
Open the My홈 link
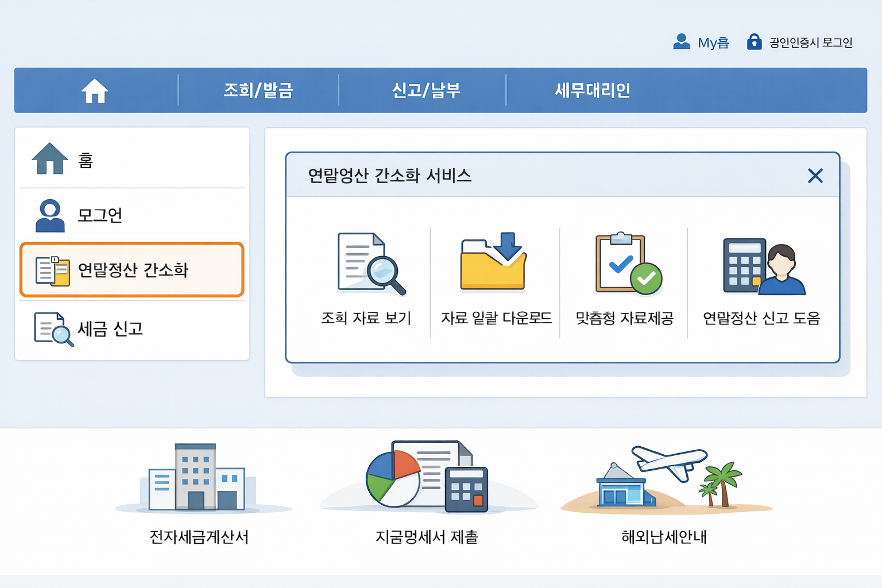click(713, 42)
